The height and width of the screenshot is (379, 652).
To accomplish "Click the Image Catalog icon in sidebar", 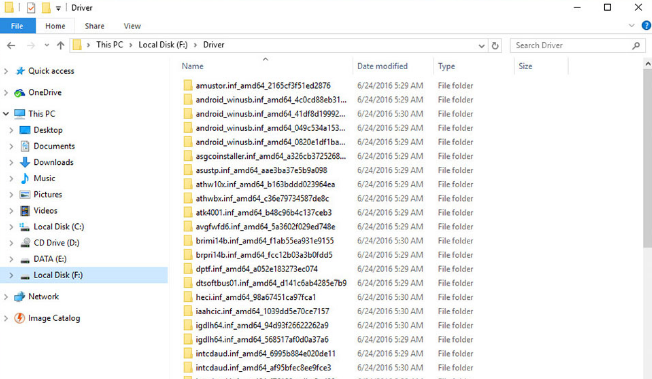I will point(20,318).
